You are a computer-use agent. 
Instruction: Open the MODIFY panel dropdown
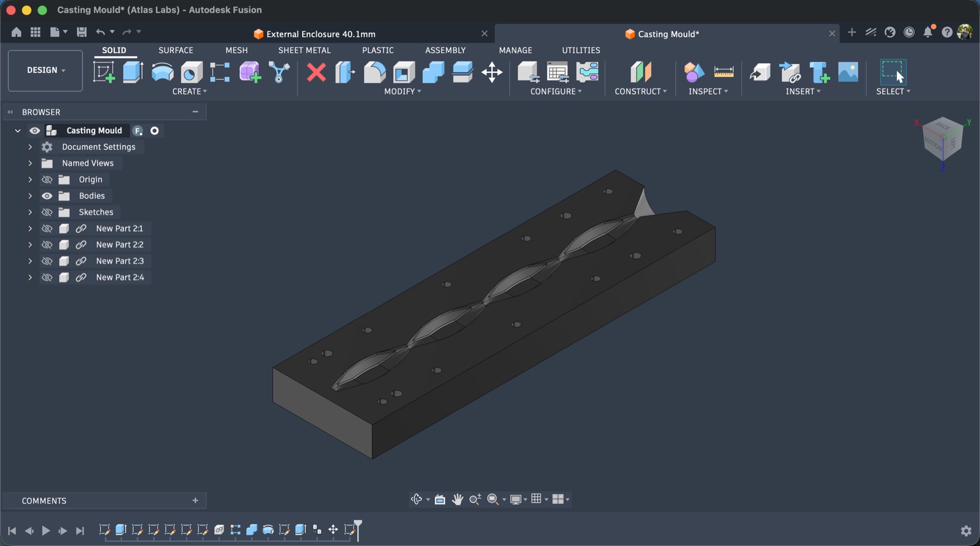tap(402, 92)
